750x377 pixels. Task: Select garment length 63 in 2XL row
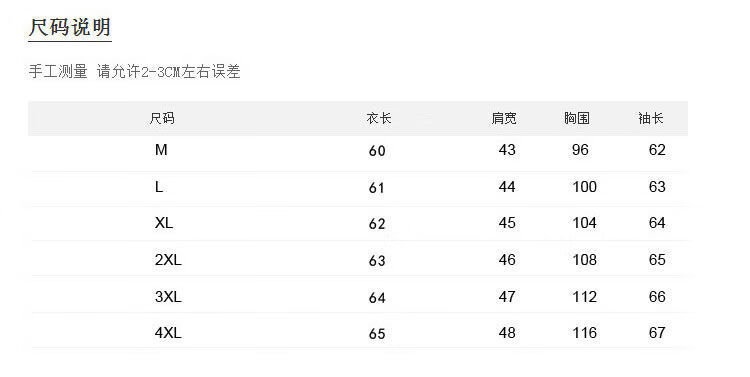[x=377, y=261]
